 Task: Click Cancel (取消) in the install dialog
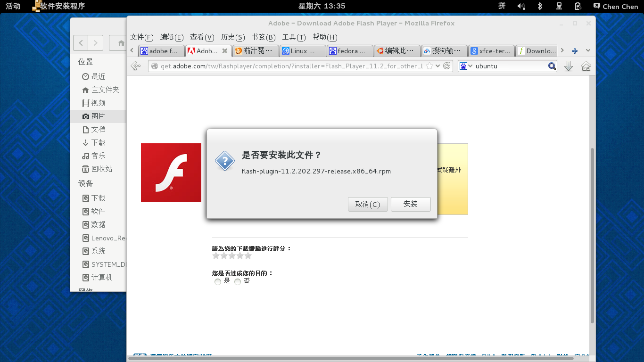368,204
